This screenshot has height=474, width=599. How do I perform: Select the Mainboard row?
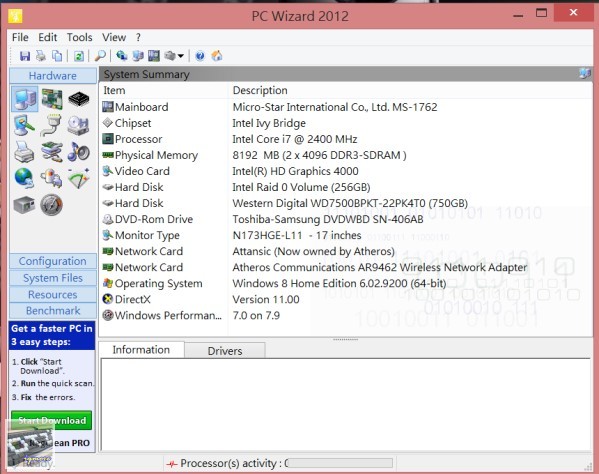tap(346, 107)
